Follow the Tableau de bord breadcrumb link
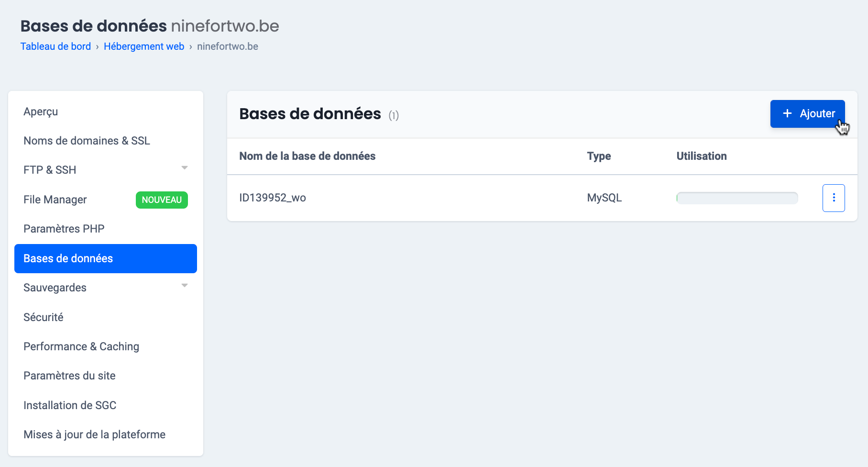The image size is (868, 467). [55, 46]
